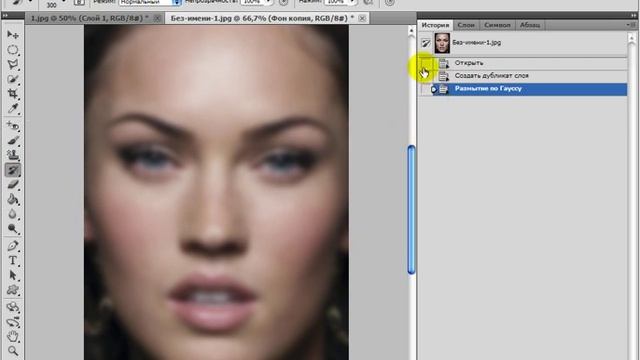The image size is (640, 360).
Task: Click the vertical scrollbar thumb of canvas
Action: pos(411,210)
